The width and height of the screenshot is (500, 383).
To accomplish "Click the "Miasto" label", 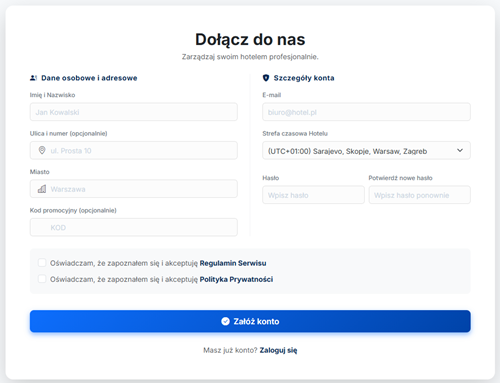I will (x=39, y=172).
